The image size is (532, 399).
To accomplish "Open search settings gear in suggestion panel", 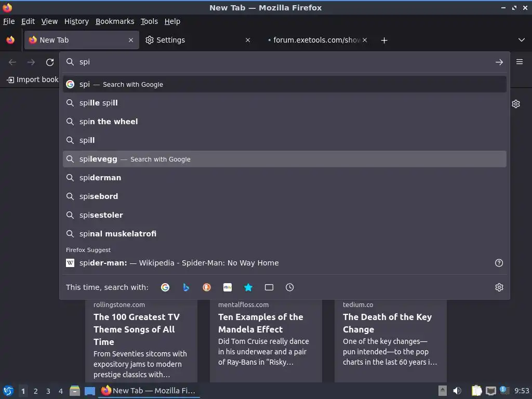I will pyautogui.click(x=499, y=287).
